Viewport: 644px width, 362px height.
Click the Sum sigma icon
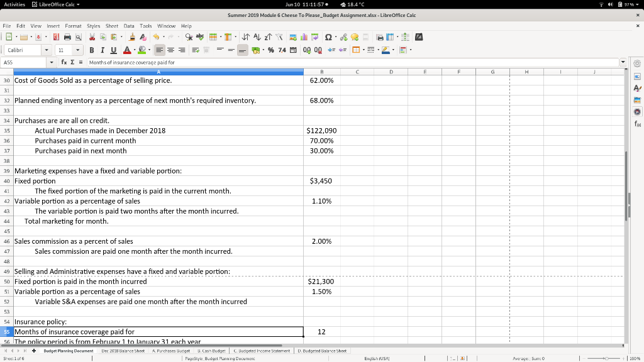tap(72, 62)
